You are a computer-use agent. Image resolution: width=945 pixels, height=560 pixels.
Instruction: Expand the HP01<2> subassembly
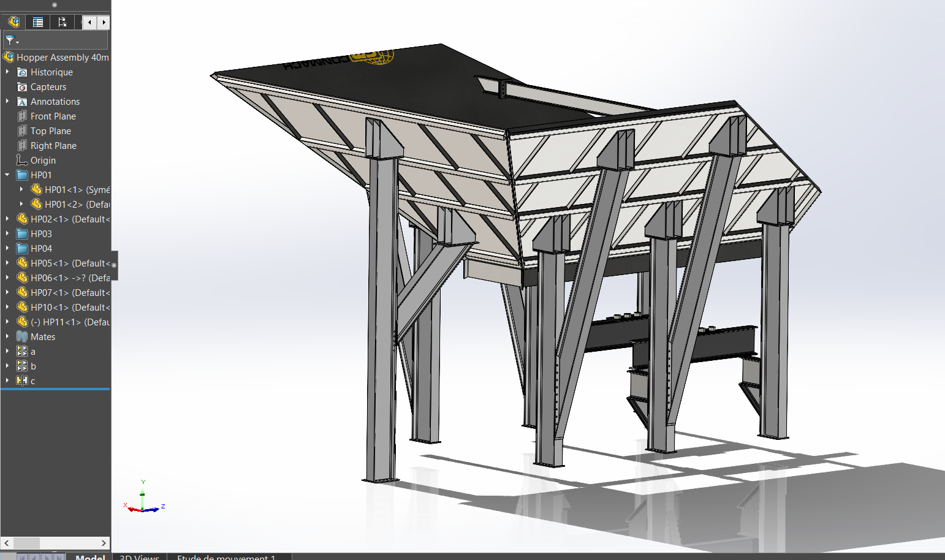[x=21, y=204]
